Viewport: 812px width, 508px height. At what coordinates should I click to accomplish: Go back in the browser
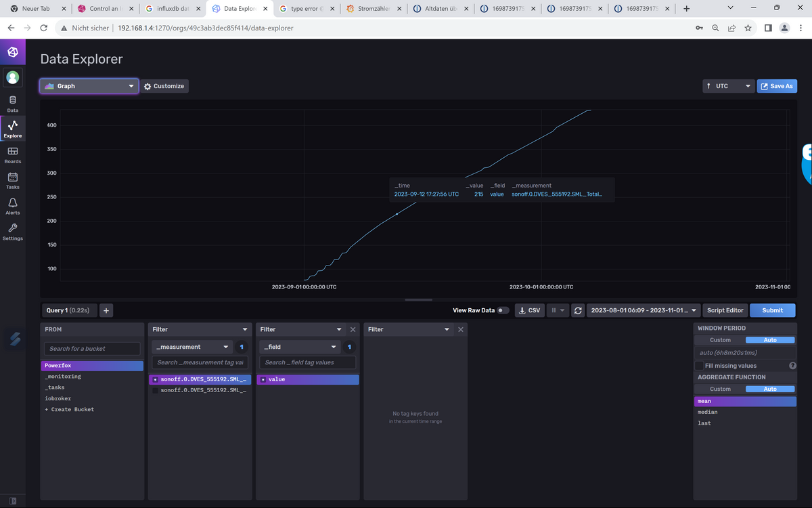tap(11, 28)
